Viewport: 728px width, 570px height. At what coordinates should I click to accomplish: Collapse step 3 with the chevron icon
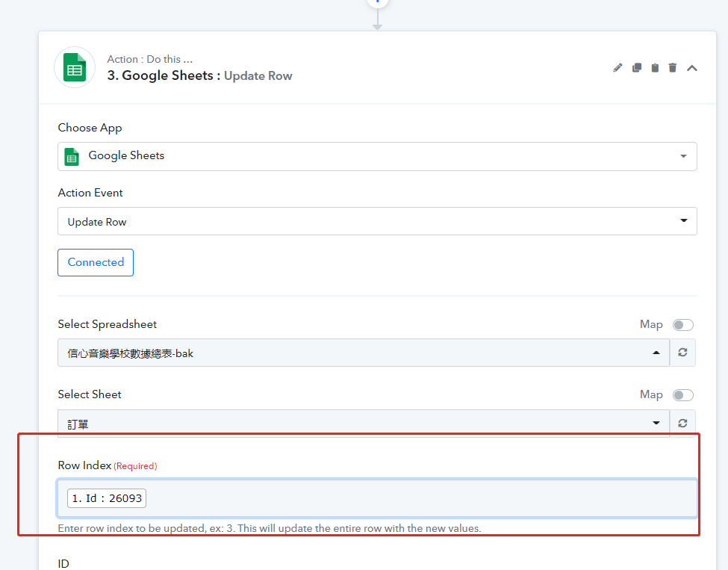tap(691, 68)
